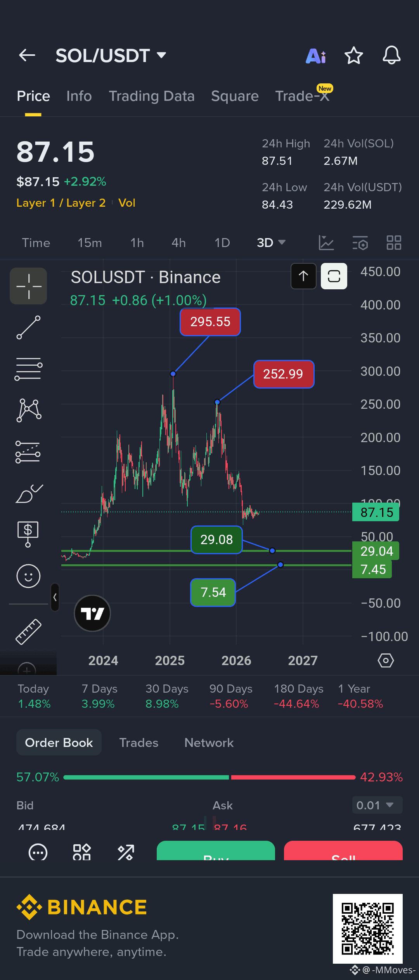Click the 7.54 green price callout
Viewport: 419px width, 980px height.
pos(213,593)
